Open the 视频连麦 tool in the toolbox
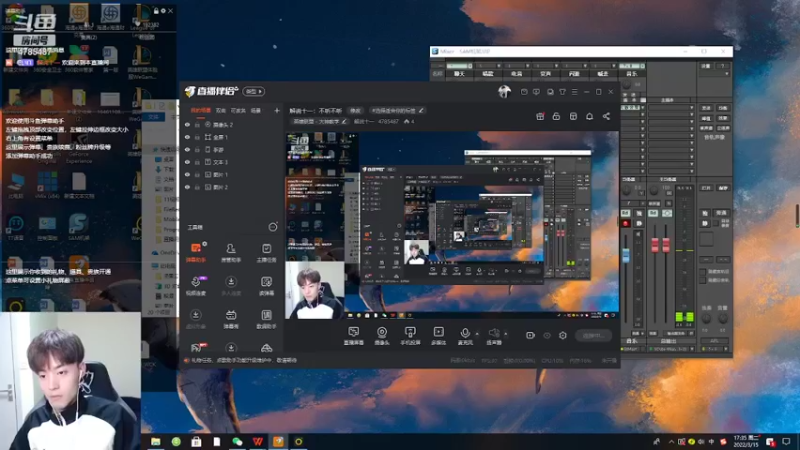800x450 pixels. [196, 286]
